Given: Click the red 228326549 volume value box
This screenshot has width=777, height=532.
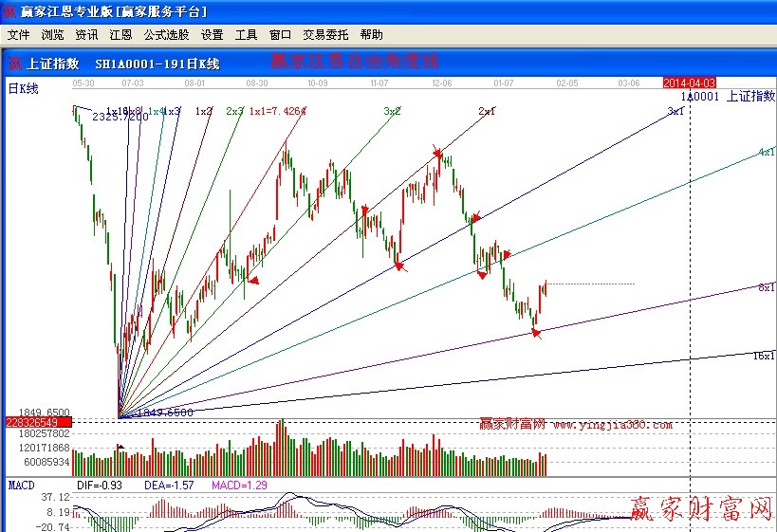Looking at the screenshot, I should 31,422.
